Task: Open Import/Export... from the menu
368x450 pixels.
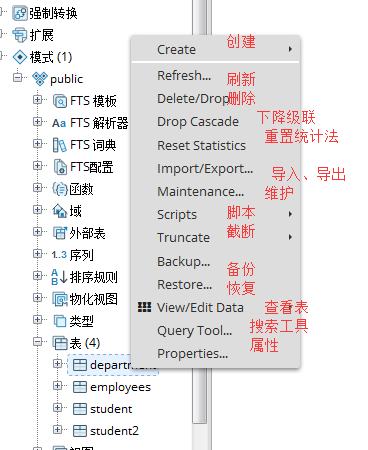Action: click(x=216, y=169)
